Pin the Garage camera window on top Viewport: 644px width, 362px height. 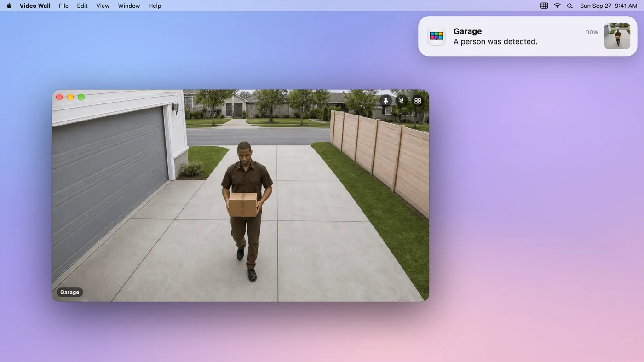[x=385, y=101]
